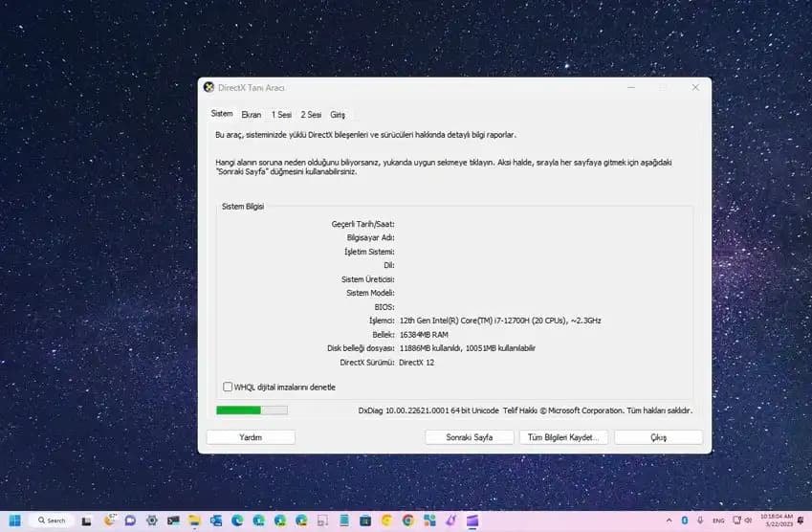Click the taskbar Search box
Viewport: 812px width, 532px height.
pyautogui.click(x=51, y=520)
